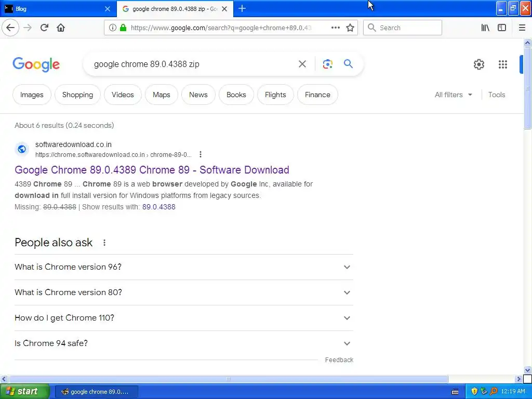Expand "Is Chrome 94 safe?"
The height and width of the screenshot is (399, 532).
[x=184, y=343]
